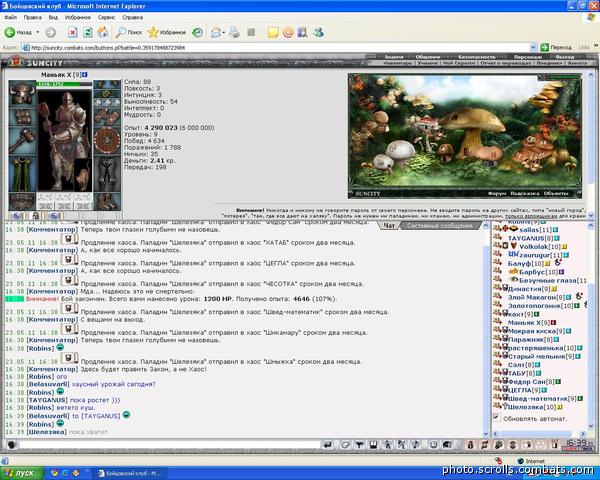Click Подсказка link under location image
This screenshot has height=480, width=600.
[525, 194]
